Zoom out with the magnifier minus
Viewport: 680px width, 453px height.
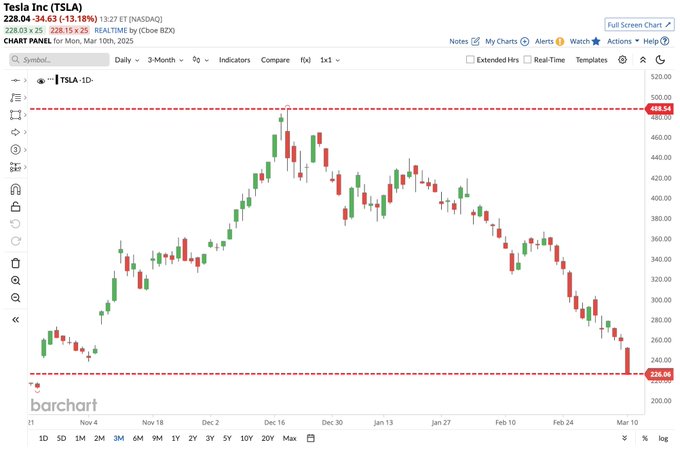15,298
